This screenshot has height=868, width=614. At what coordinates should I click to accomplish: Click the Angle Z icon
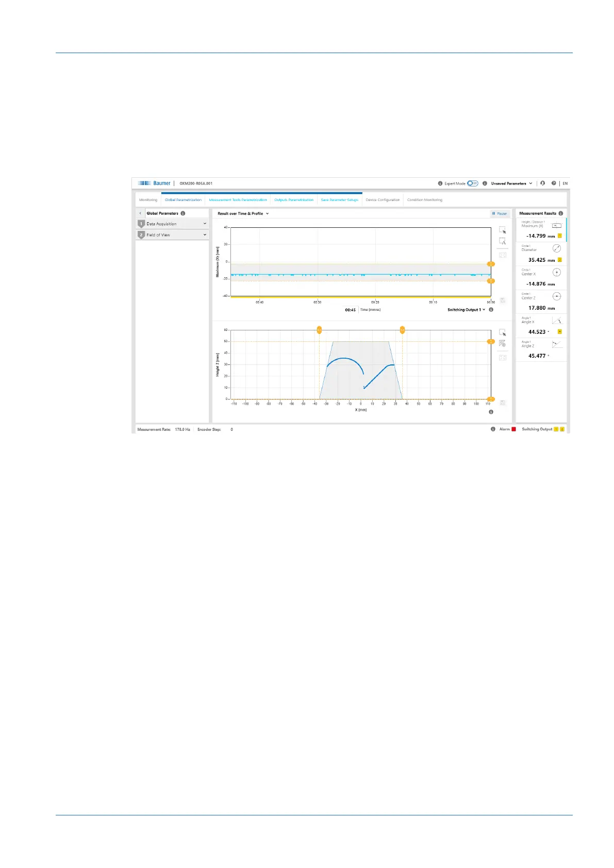click(x=556, y=344)
